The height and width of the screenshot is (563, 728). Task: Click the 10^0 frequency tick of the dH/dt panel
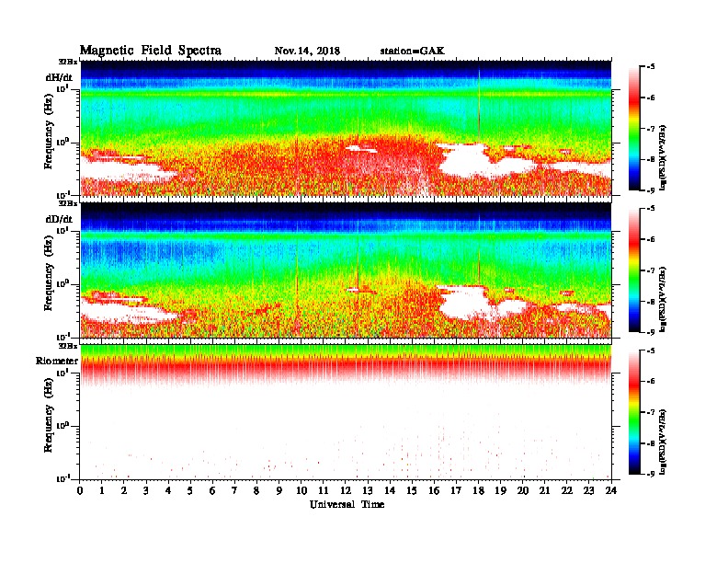tap(63, 142)
